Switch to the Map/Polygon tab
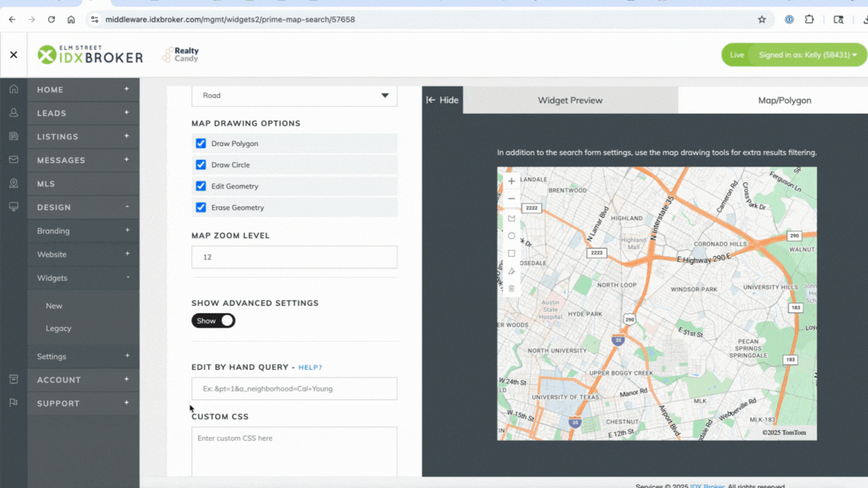The width and height of the screenshot is (868, 488). [784, 100]
